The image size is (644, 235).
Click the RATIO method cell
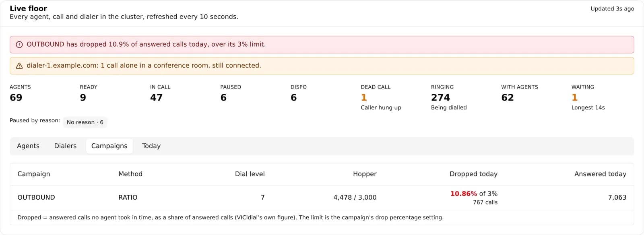click(128, 198)
